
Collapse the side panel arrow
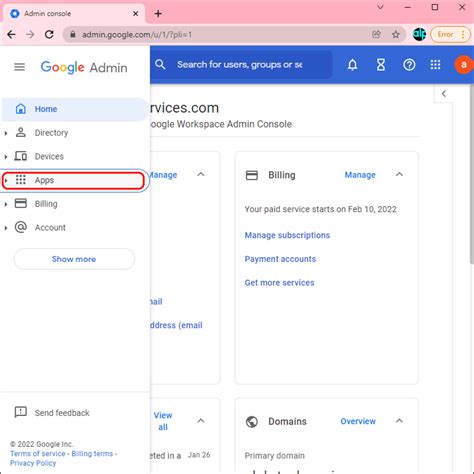(444, 94)
